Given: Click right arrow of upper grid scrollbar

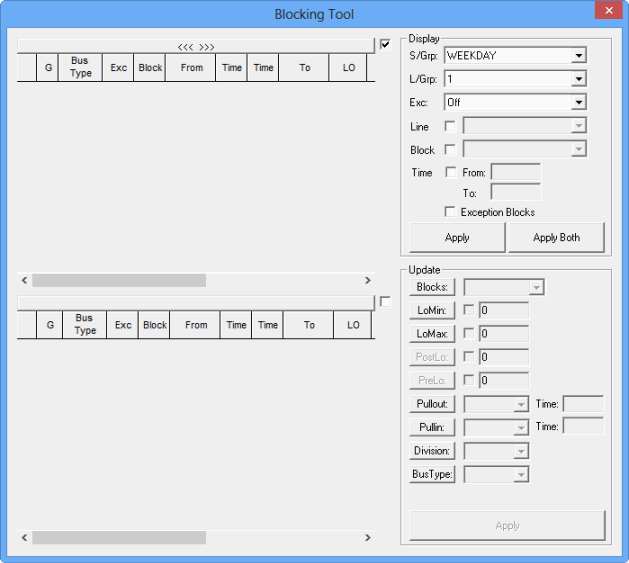Looking at the screenshot, I should 367,280.
